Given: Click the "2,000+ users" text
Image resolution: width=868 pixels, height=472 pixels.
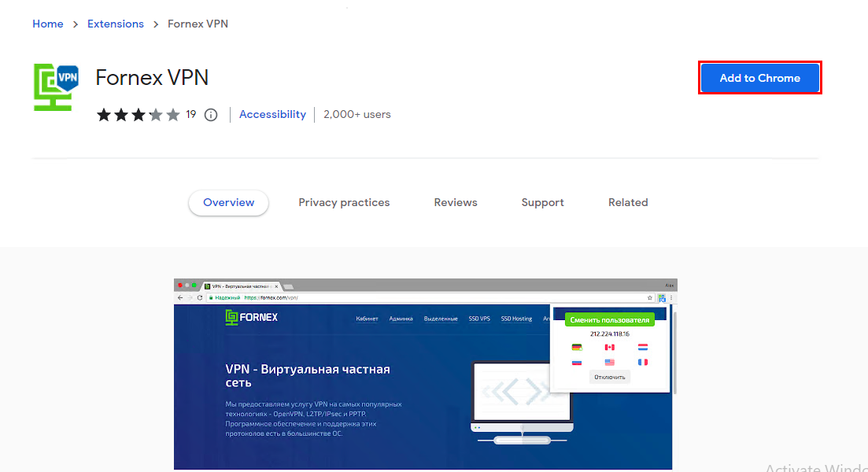Looking at the screenshot, I should click(x=357, y=115).
